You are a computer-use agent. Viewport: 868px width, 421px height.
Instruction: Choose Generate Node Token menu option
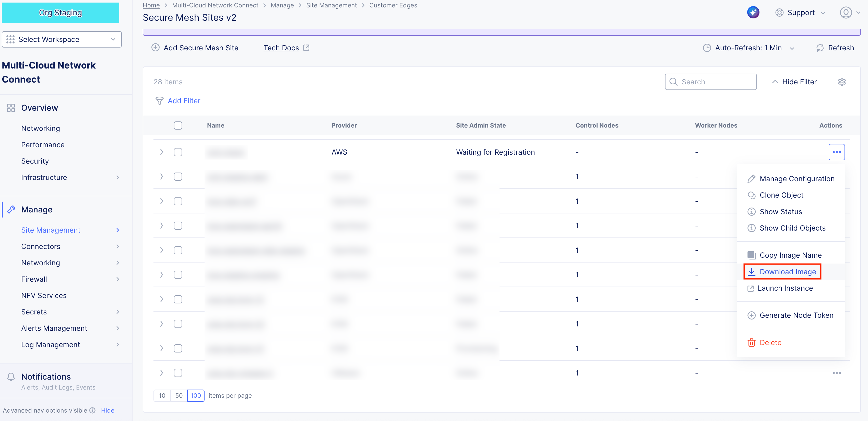pos(796,315)
